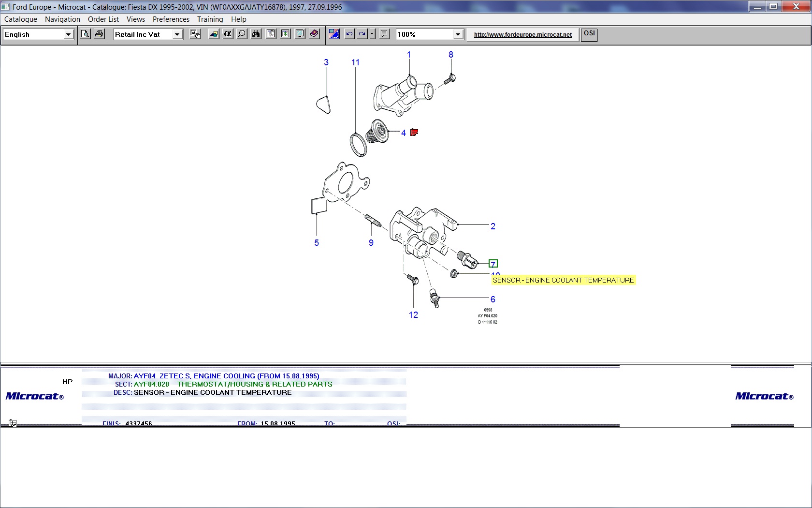Screen dimensions: 812x508
Task: Click the alpha symbol toolbar icon
Action: [x=228, y=34]
